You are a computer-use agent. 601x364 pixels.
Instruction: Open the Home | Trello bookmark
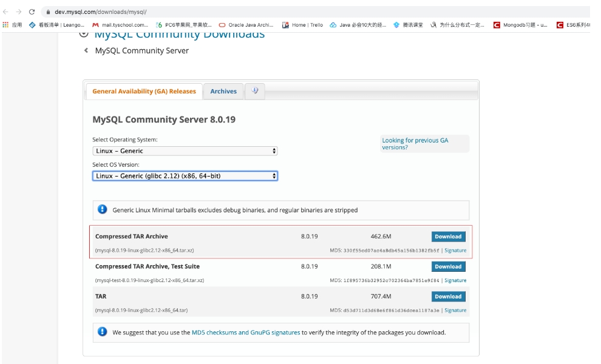click(x=303, y=25)
